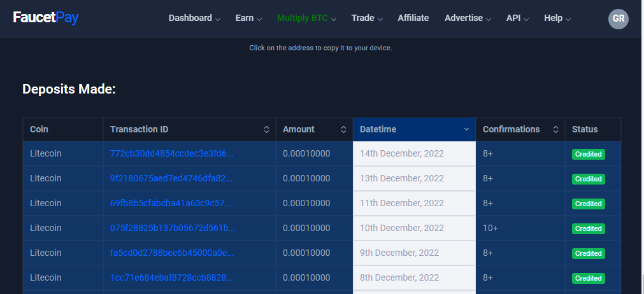Click the copy address instruction text

tap(320, 48)
